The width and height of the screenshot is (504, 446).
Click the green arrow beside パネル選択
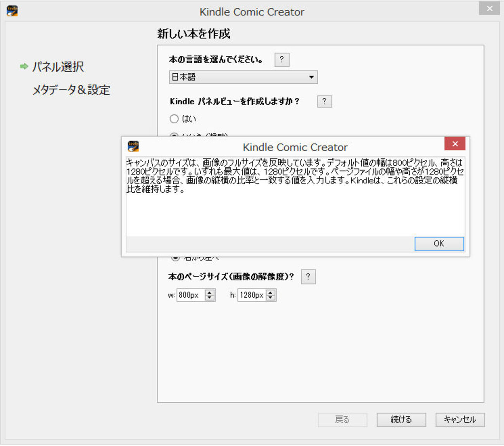tap(24, 66)
